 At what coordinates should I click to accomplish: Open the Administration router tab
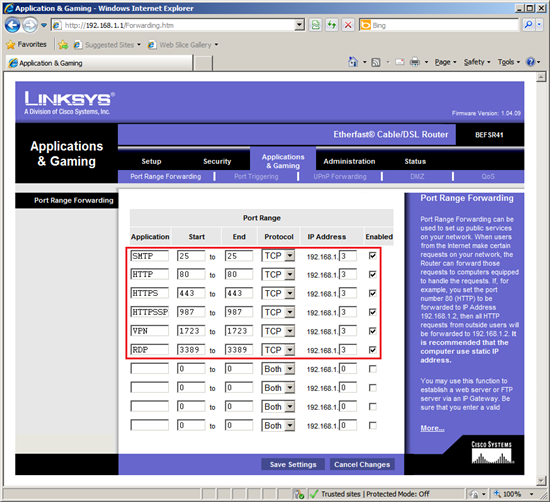pos(349,161)
